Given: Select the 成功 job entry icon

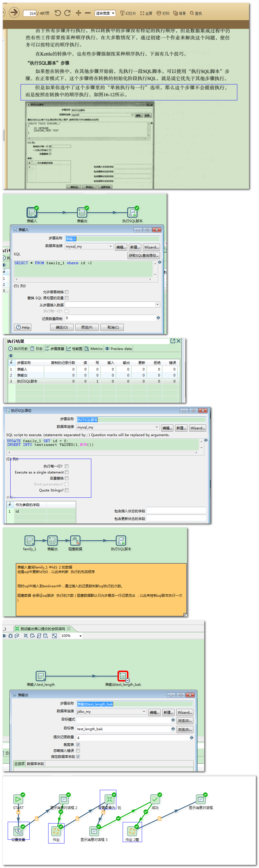Looking at the screenshot, I should (155, 799).
